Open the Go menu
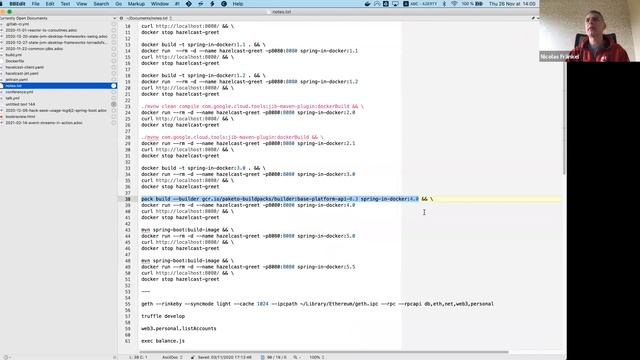 (x=118, y=4)
